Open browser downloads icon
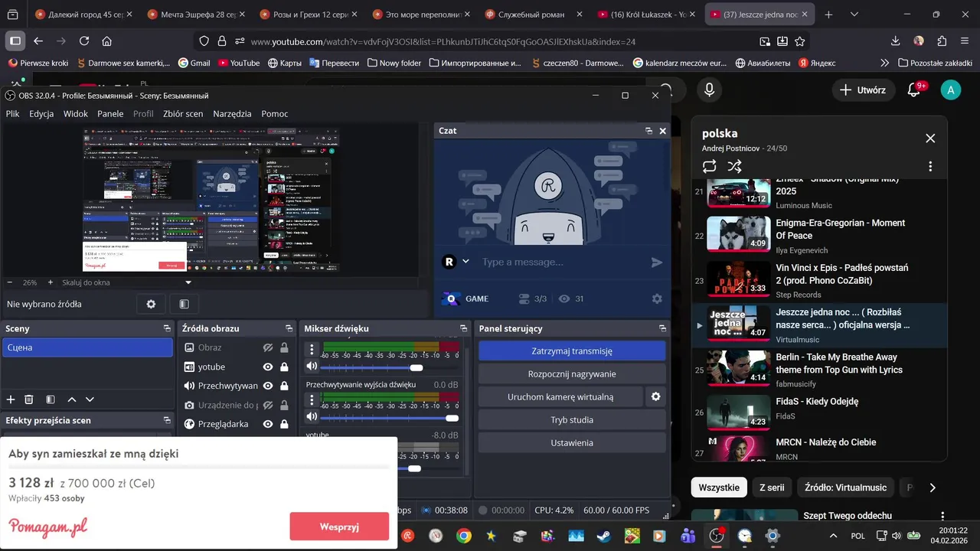 [896, 41]
